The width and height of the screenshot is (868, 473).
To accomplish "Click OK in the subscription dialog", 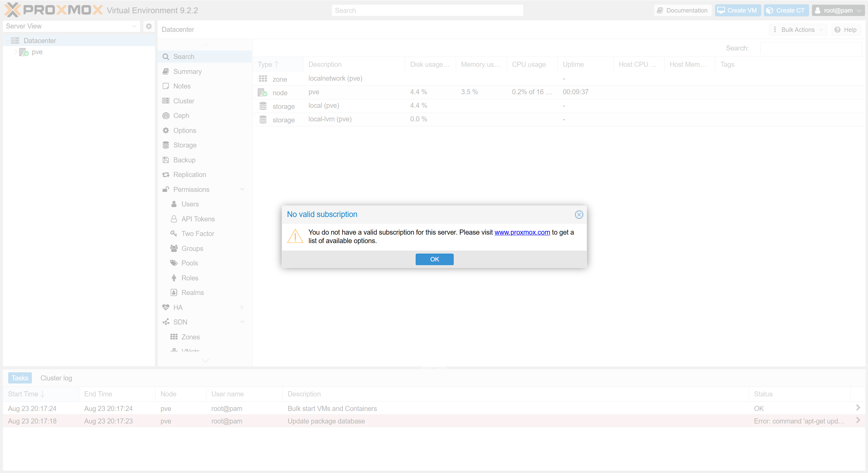I will 434,259.
